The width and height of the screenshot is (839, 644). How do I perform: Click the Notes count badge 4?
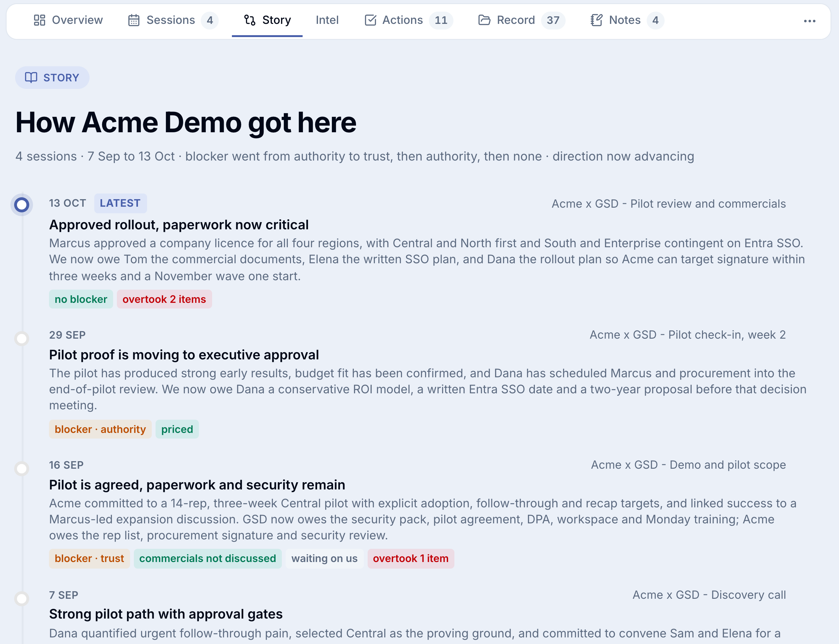coord(655,20)
